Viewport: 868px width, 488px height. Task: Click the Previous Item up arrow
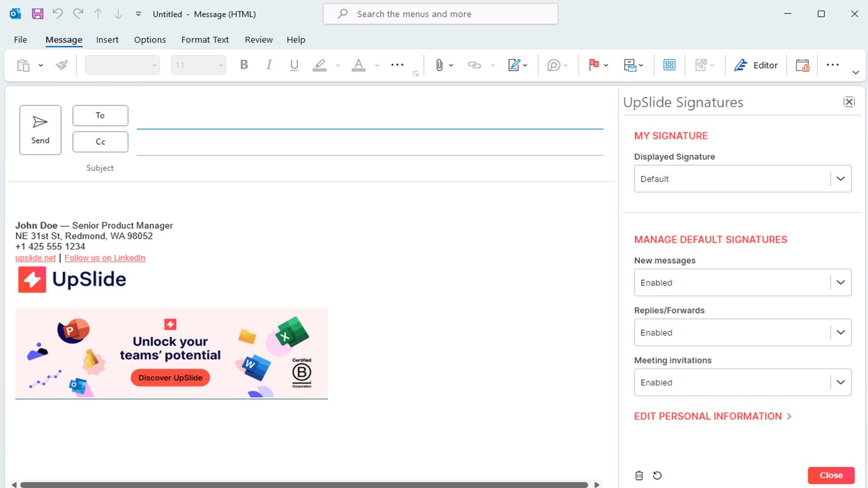(x=98, y=14)
